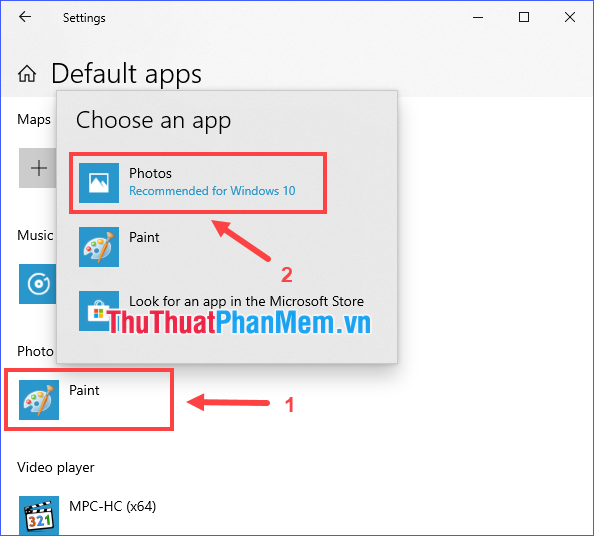Click Recommended for Windows 10 text

click(x=212, y=191)
